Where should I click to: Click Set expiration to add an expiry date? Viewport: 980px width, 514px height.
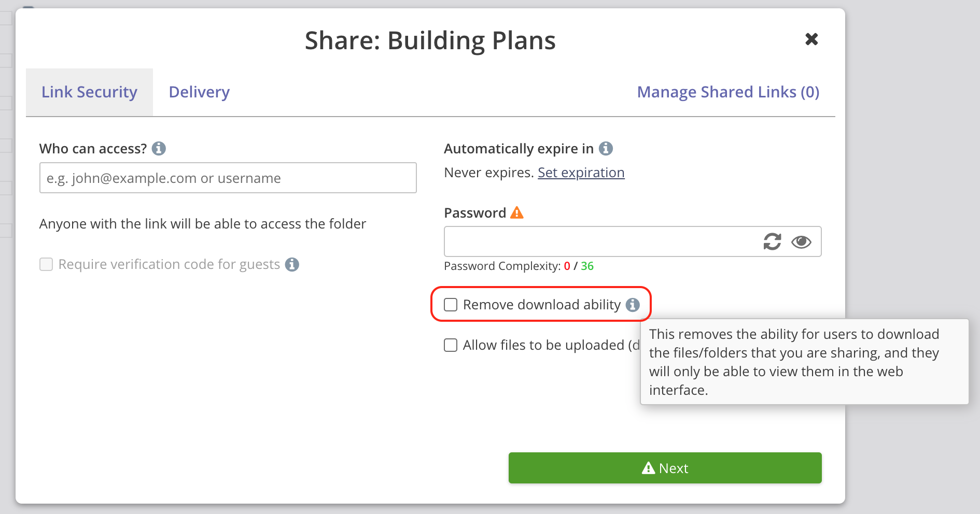(x=581, y=172)
